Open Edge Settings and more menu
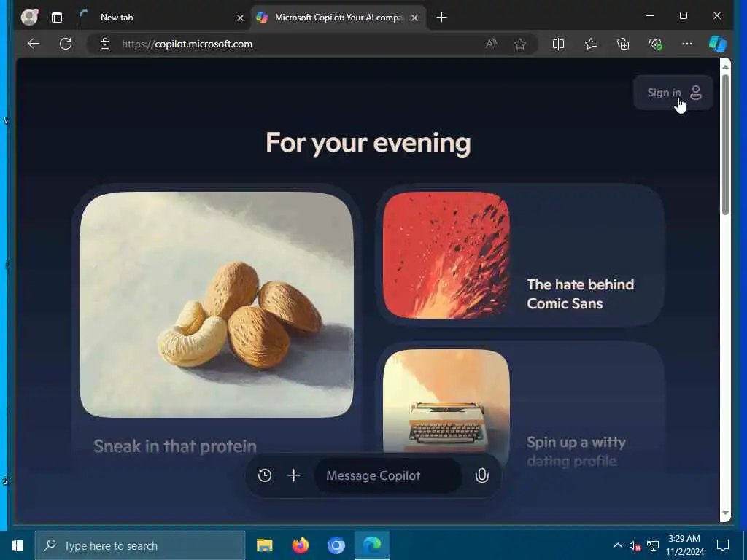Image resolution: width=747 pixels, height=560 pixels. 687,44
